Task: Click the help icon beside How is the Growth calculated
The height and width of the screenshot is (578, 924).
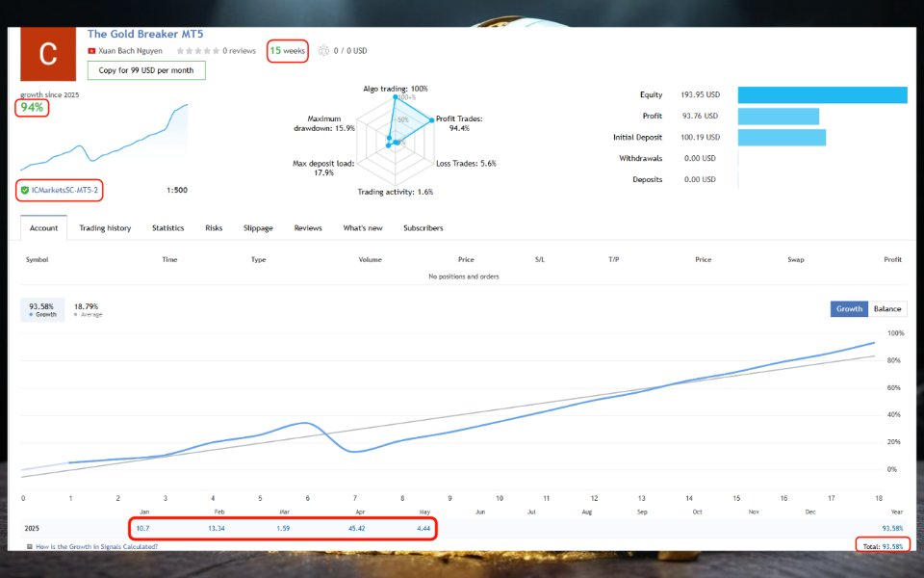Action: pos(30,547)
